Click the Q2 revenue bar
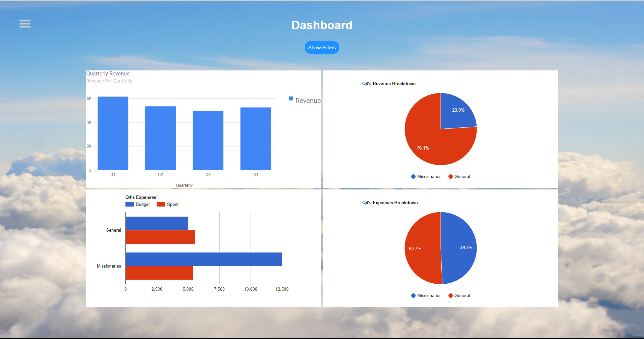 [160, 138]
